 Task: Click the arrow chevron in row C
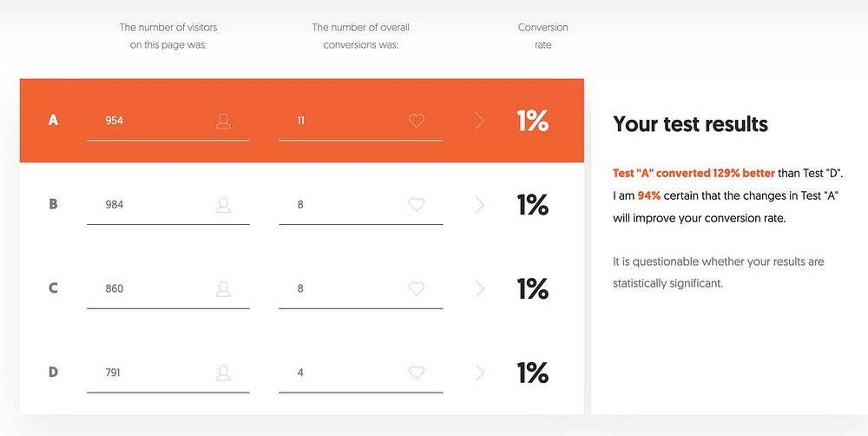(x=480, y=288)
